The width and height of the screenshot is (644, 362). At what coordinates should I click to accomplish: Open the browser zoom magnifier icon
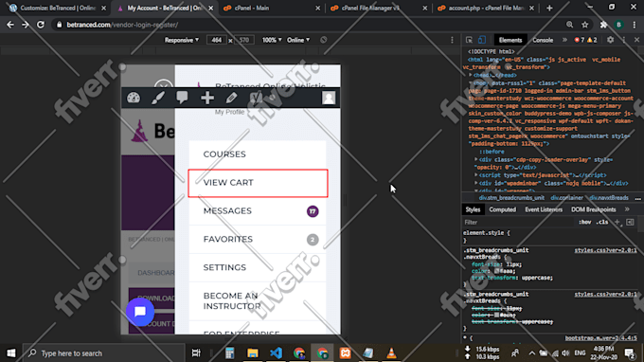tap(570, 25)
